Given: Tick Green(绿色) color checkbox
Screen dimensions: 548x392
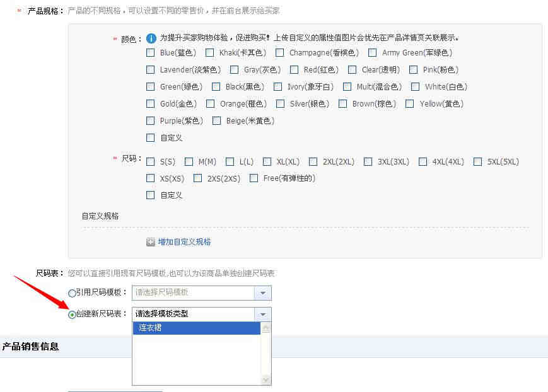Looking at the screenshot, I should coord(150,86).
